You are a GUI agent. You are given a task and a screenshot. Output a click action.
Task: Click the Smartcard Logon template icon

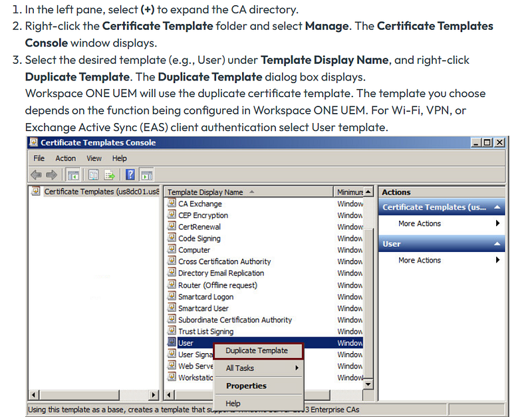[x=172, y=296]
